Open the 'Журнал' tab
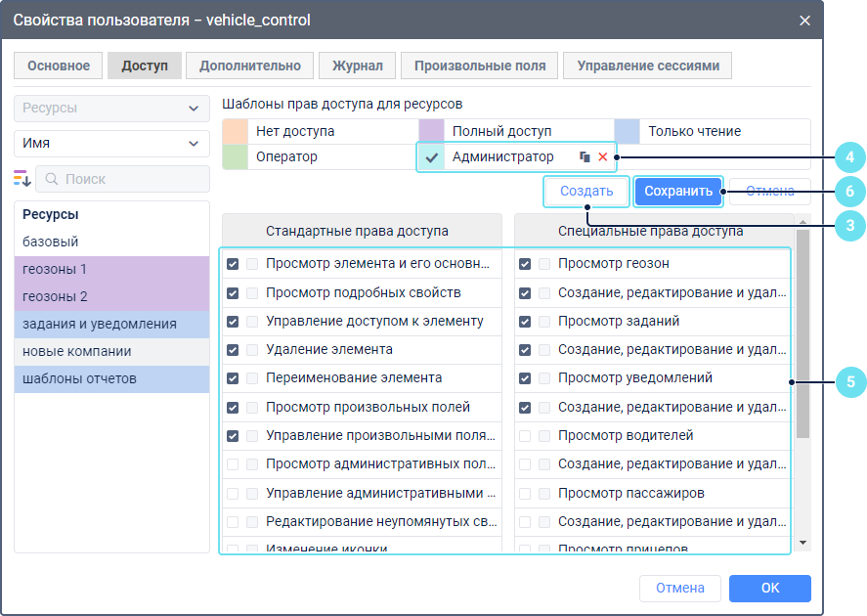The width and height of the screenshot is (867, 616). [357, 66]
